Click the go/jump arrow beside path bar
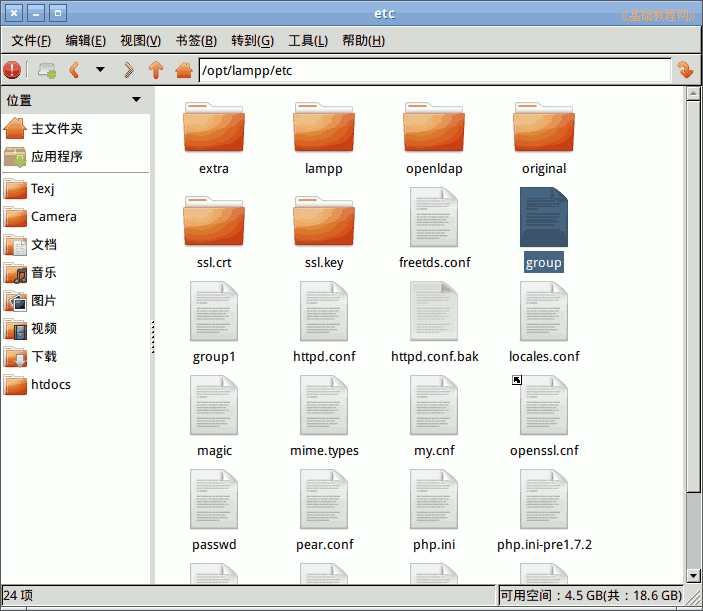Screen dimensions: 703x611 click(685, 70)
